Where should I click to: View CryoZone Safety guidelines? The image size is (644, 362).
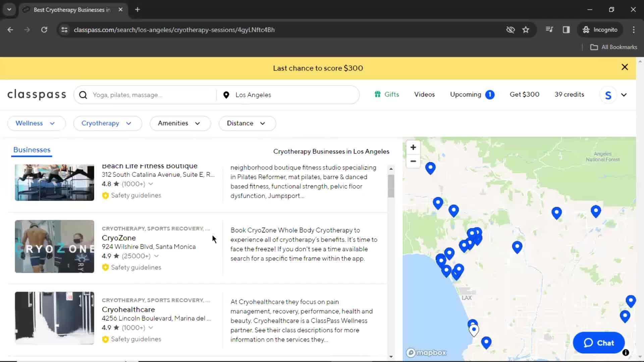136,267
